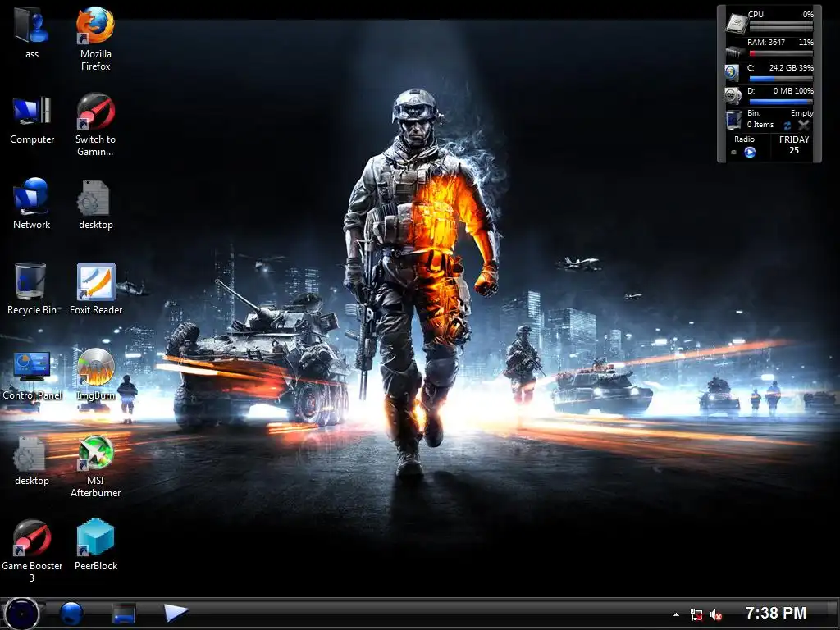
Task: Click the 'Radio' label in gadget
Action: [744, 139]
